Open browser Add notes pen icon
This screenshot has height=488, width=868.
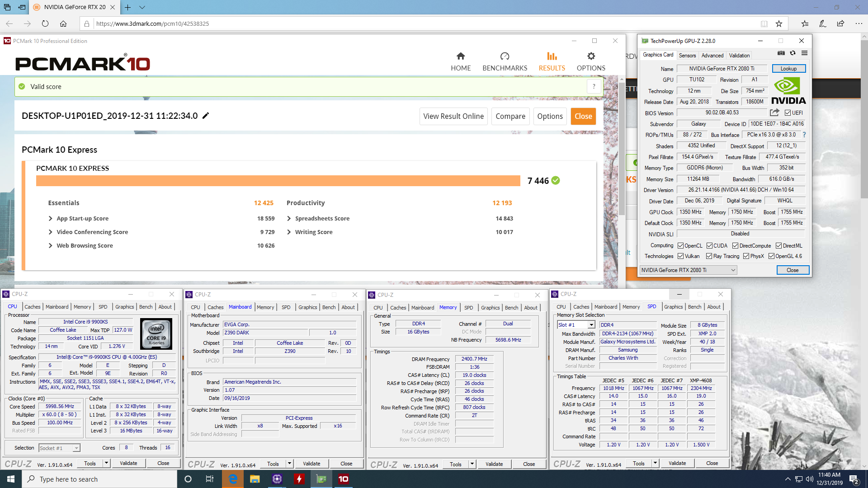823,23
